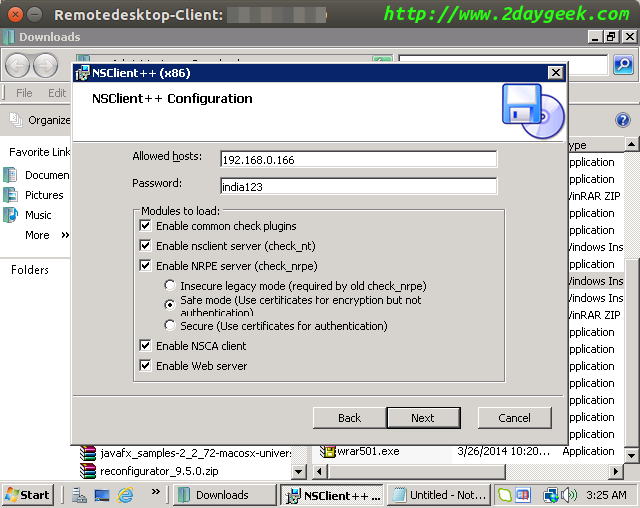This screenshot has width=640, height=508.
Task: Minimize the Downloads window
Action: coord(595,37)
